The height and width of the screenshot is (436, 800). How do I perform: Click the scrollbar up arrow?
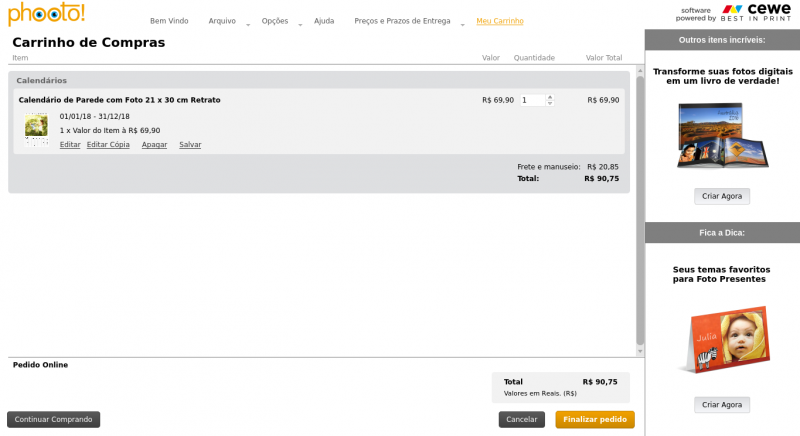coord(640,70)
